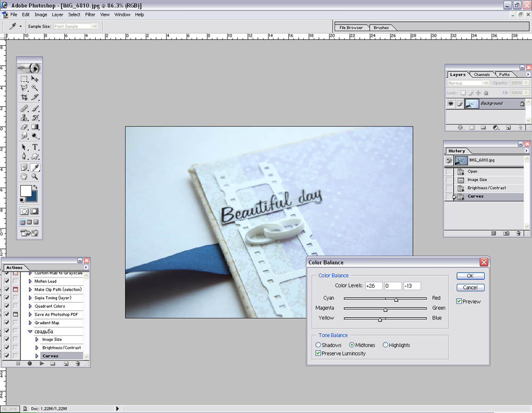Toggle the Gradient Map action checkmark
Image resolution: width=532 pixels, height=413 pixels.
click(x=7, y=323)
